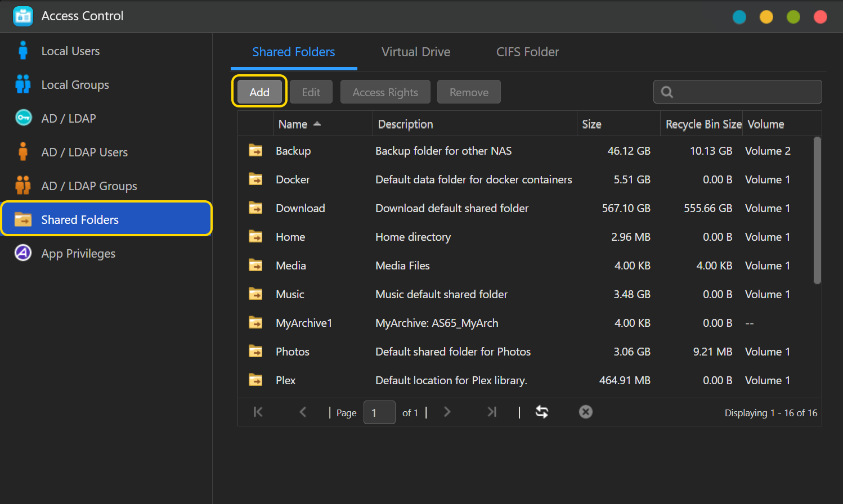The height and width of the screenshot is (504, 843).
Task: Open App Privileges section
Action: 106,253
